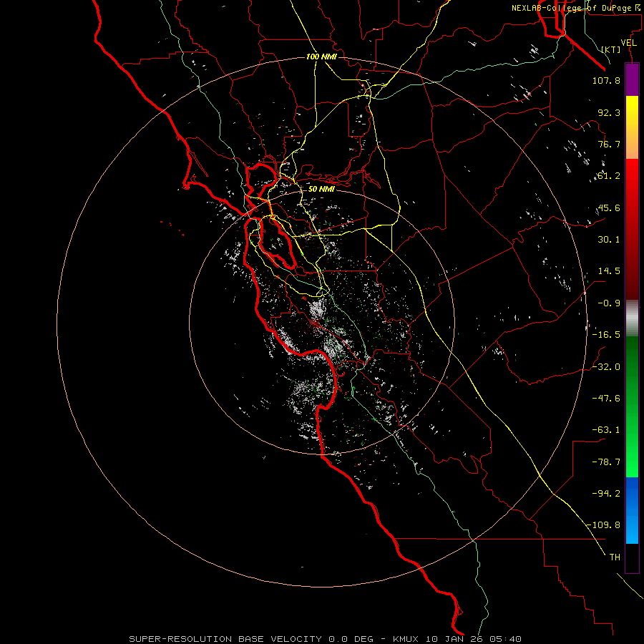Pick the blue segment near -94.2
The width and height of the screenshot is (644, 644).
pos(632,493)
